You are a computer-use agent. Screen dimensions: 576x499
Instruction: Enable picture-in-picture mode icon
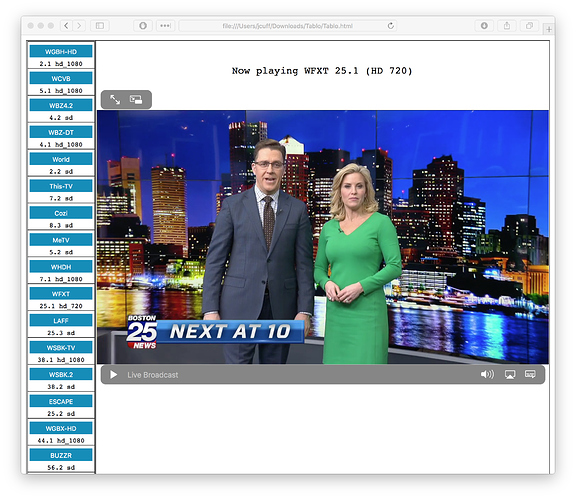pos(136,99)
